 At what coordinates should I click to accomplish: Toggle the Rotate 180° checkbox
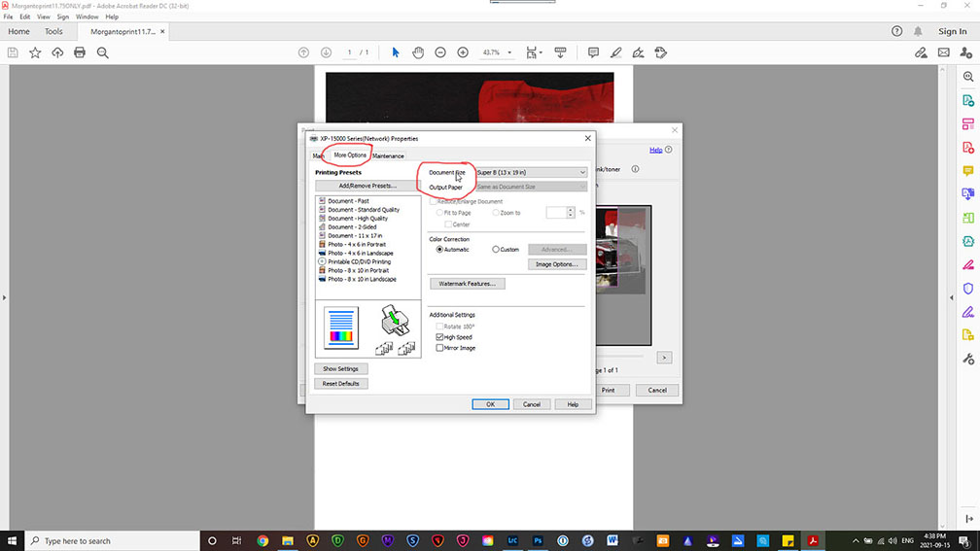(x=439, y=327)
